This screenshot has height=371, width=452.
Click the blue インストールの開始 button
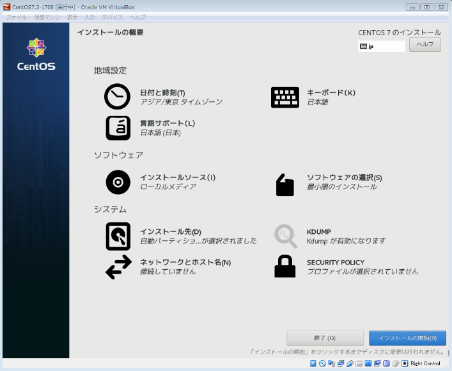407,338
